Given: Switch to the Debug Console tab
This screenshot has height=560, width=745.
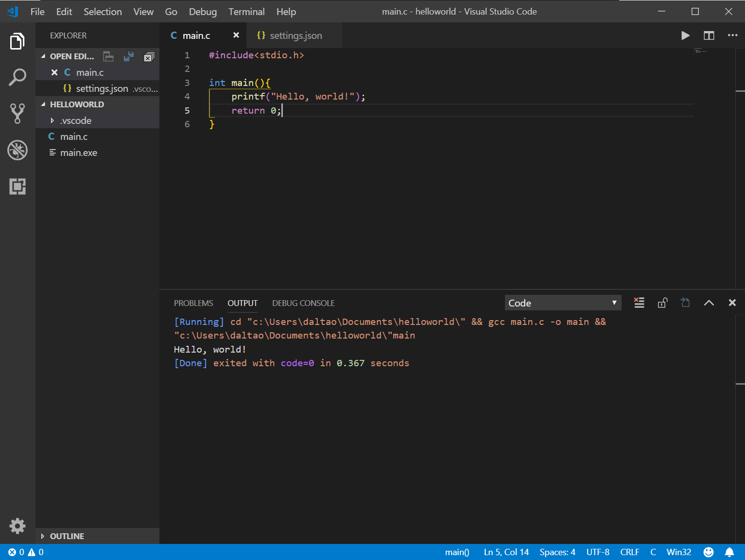Looking at the screenshot, I should coord(303,303).
